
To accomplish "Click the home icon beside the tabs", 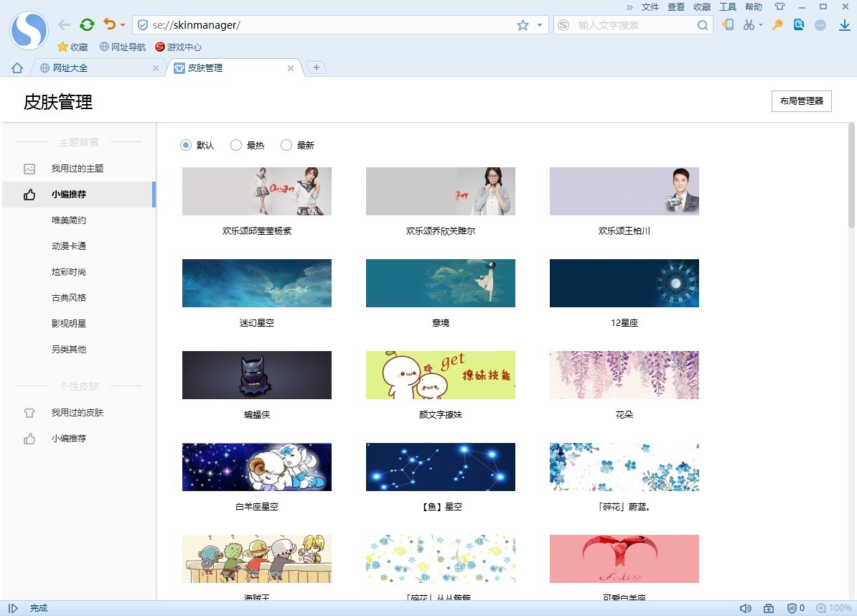I will [x=17, y=68].
